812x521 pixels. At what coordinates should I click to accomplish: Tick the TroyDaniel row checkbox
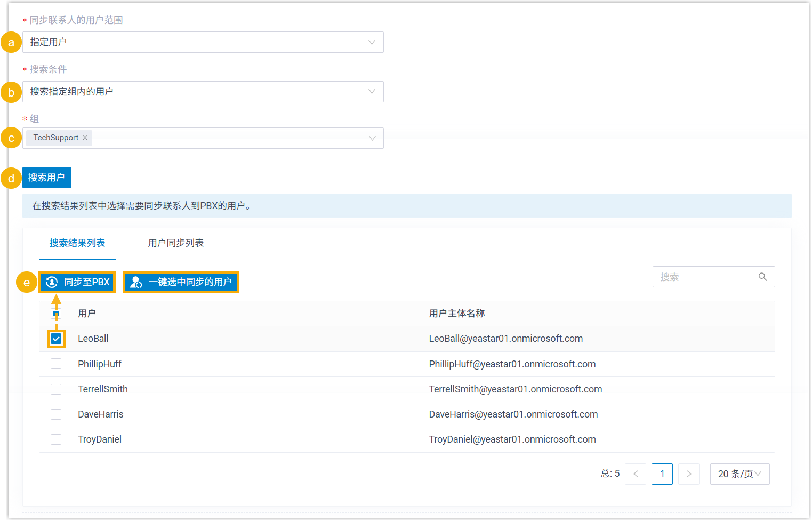[56, 439]
